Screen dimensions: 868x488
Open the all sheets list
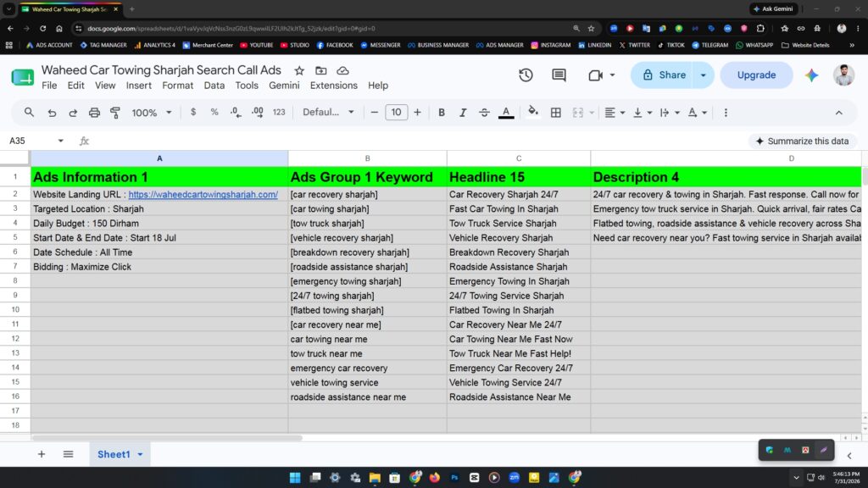[68, 454]
